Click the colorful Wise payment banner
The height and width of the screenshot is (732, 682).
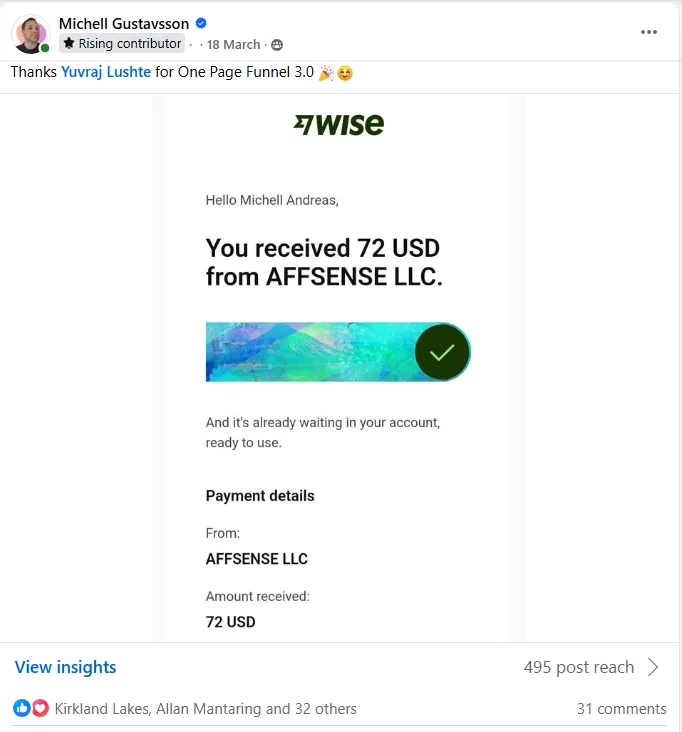click(x=338, y=352)
